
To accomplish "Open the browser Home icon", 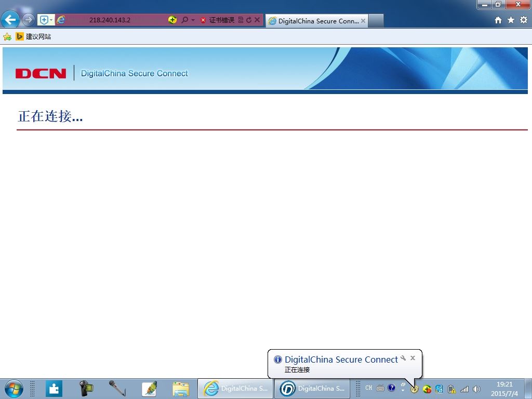I will [x=498, y=20].
